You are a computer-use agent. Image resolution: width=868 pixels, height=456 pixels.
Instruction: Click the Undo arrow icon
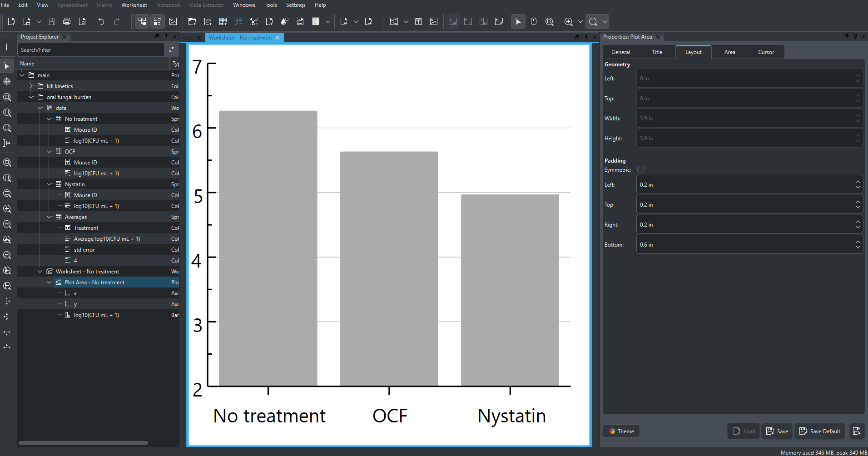[x=101, y=21]
